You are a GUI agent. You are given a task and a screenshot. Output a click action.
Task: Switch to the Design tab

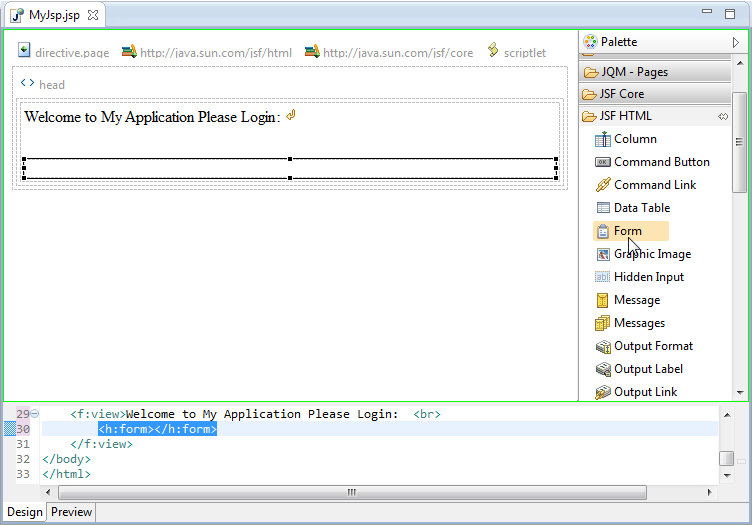(x=24, y=512)
